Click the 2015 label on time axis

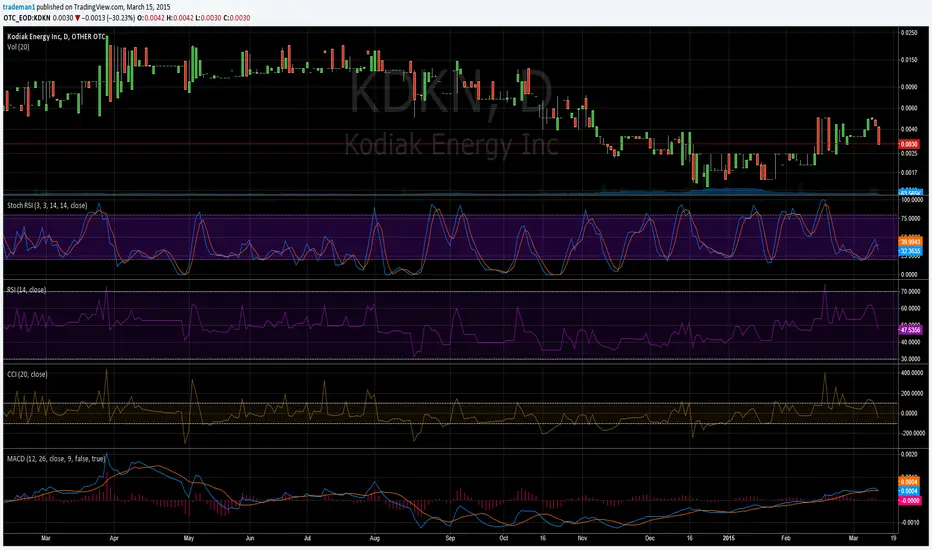click(729, 538)
